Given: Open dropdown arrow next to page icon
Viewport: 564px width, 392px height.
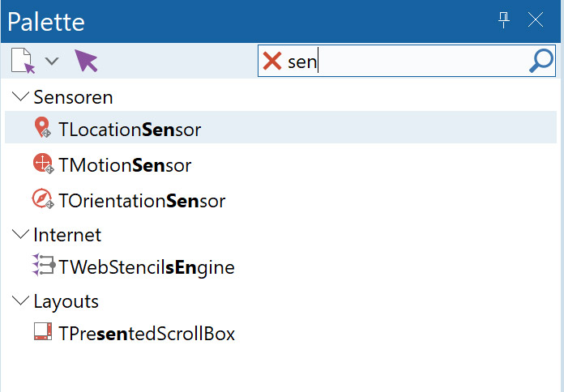Looking at the screenshot, I should (x=52, y=61).
